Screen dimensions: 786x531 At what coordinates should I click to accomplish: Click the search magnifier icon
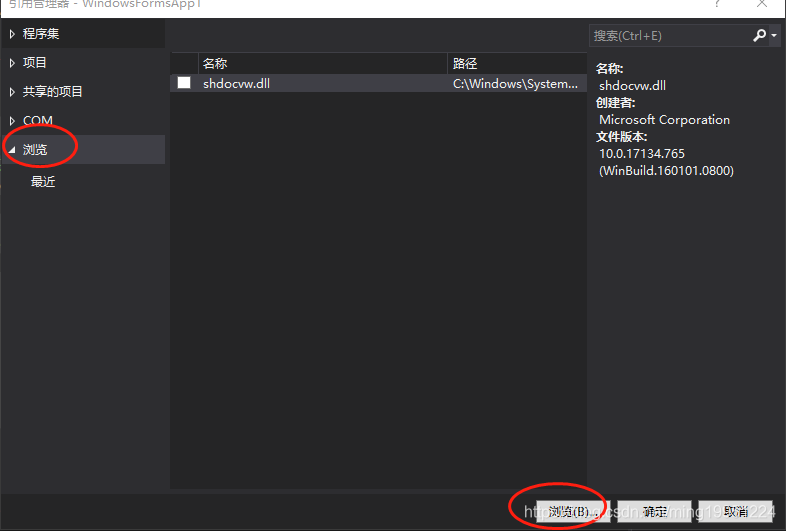[x=759, y=35]
